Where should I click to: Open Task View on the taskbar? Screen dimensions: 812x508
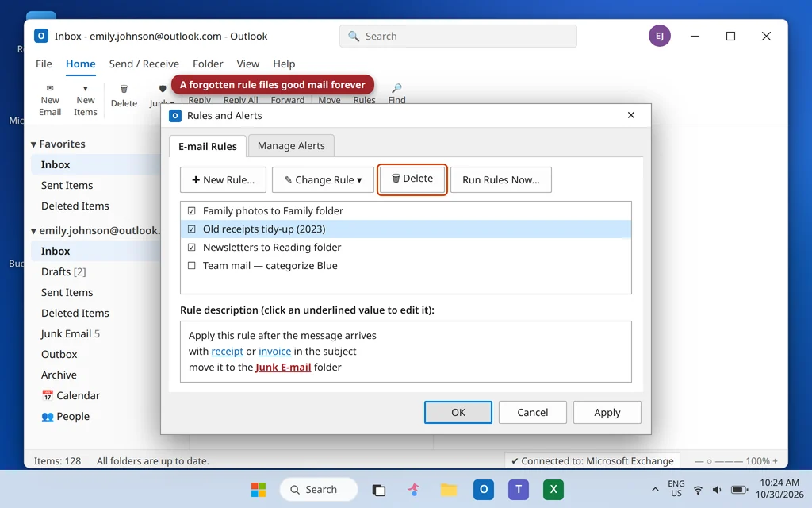coord(378,490)
